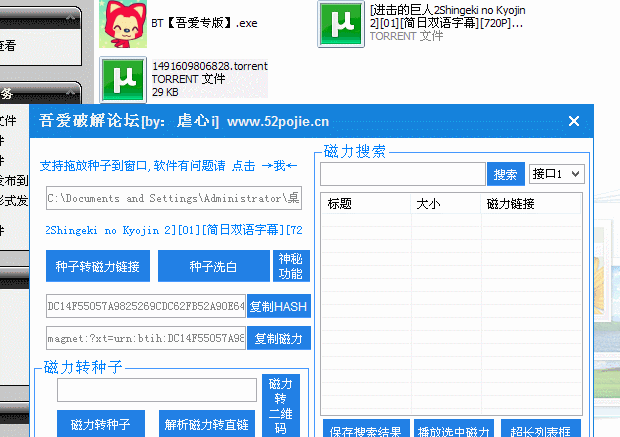Click 超长列表框 button

pyautogui.click(x=541, y=429)
